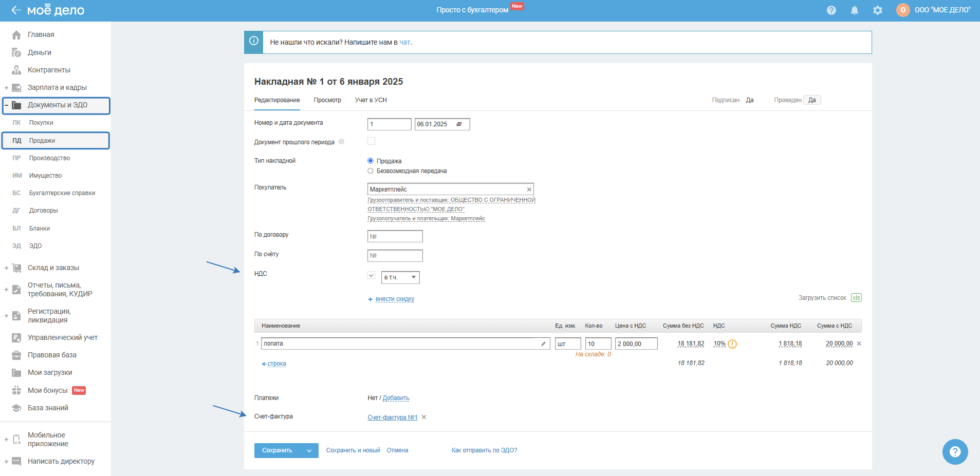Open Как отправить по ЭДО? link

click(x=484, y=450)
